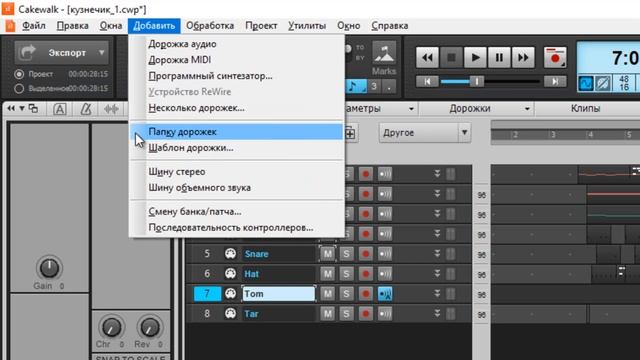Viewport: 640px width, 360px height.
Task: Adjust the Chr knob
Action: (x=111, y=327)
